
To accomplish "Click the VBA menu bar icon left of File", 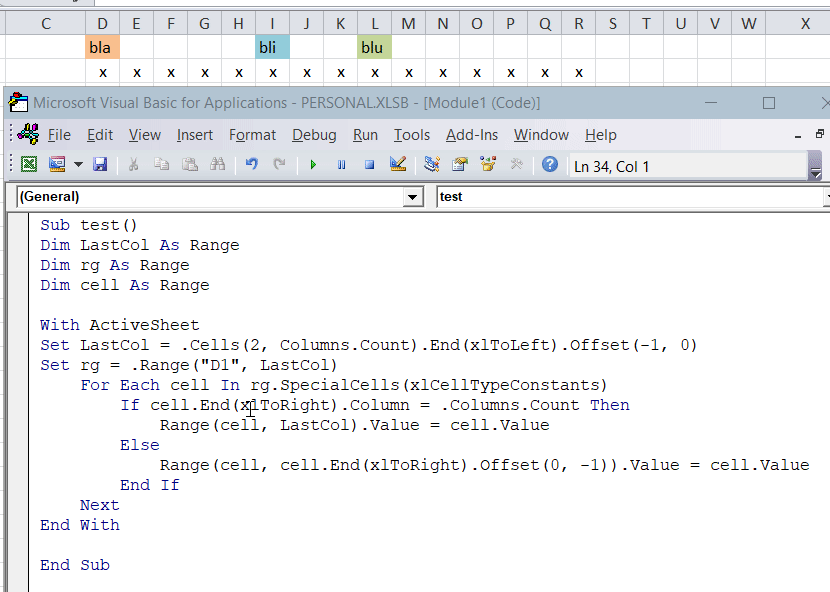I will tap(28, 134).
